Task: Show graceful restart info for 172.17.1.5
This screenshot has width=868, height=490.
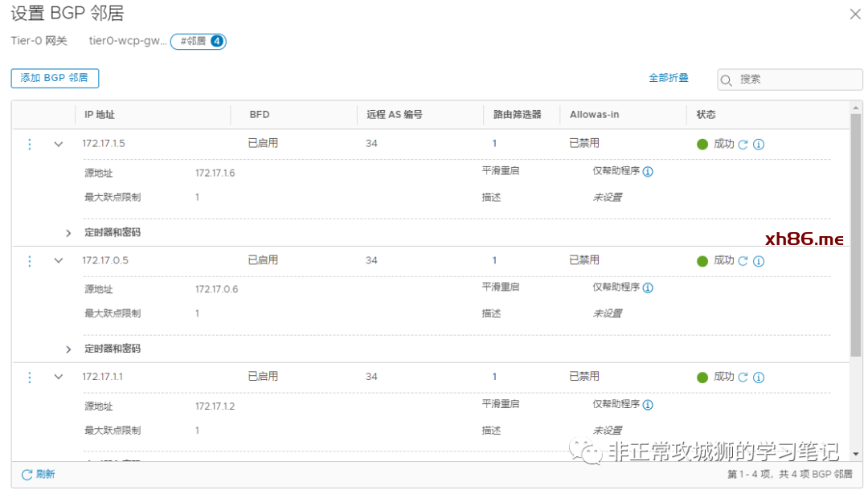Action: click(648, 172)
